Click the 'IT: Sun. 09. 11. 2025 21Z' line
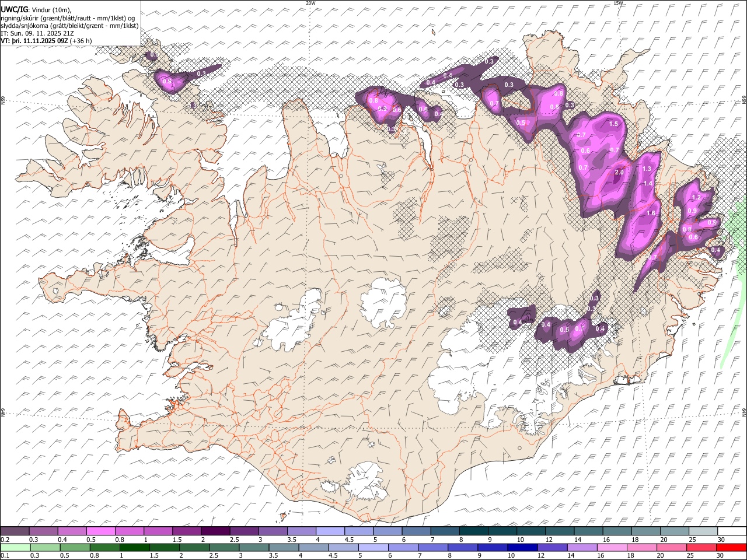The width and height of the screenshot is (747, 560). 37,33
